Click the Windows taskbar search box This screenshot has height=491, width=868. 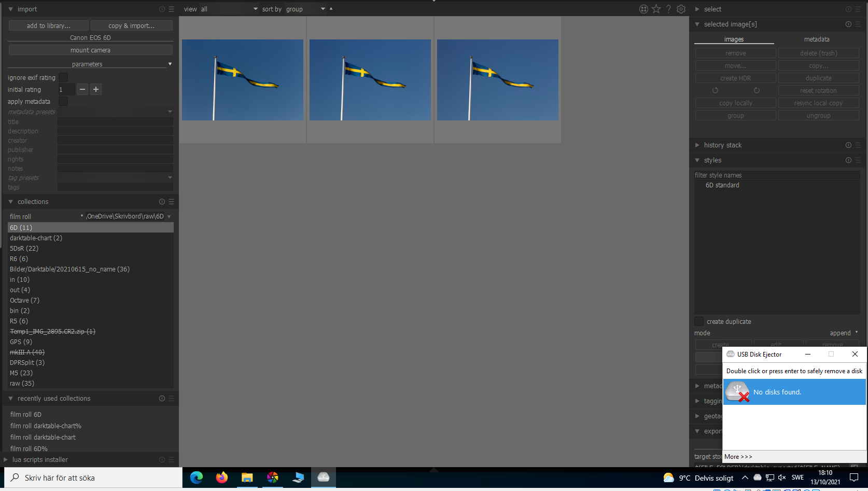[x=93, y=478]
